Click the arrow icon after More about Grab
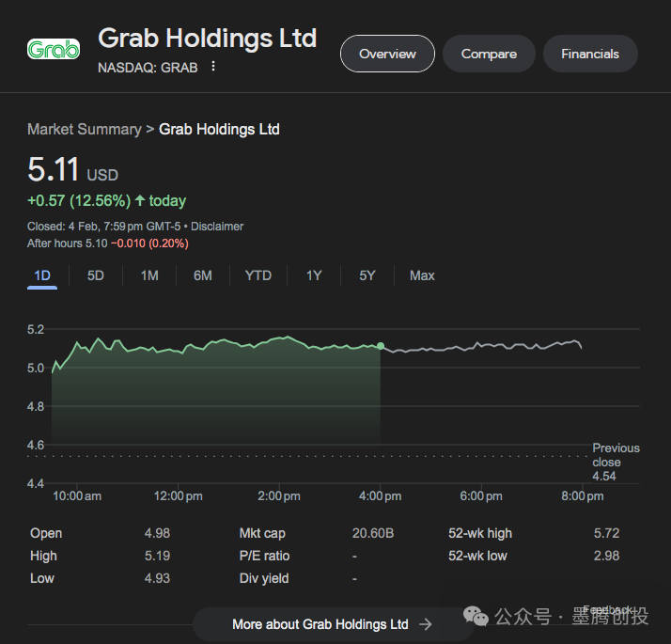This screenshot has height=644, width=671. [426, 624]
